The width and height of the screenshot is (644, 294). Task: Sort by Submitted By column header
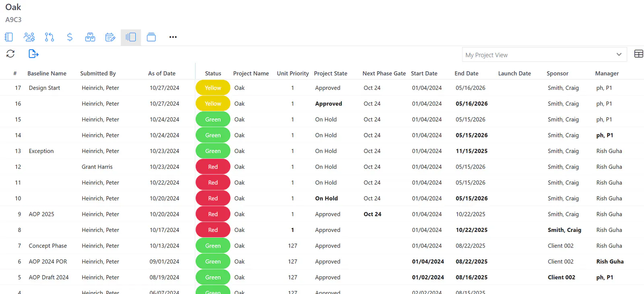(98, 73)
